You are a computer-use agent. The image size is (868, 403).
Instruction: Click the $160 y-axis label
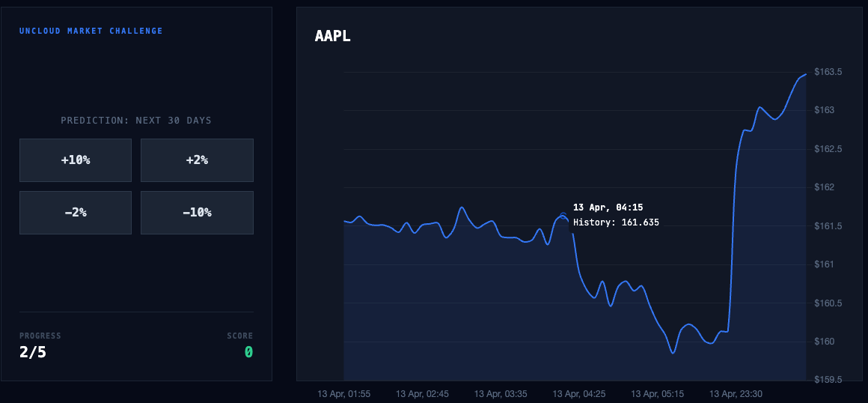point(825,342)
